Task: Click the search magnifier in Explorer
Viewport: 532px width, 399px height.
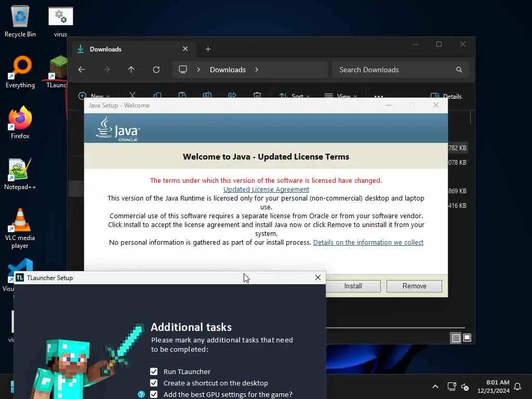Action: click(459, 70)
